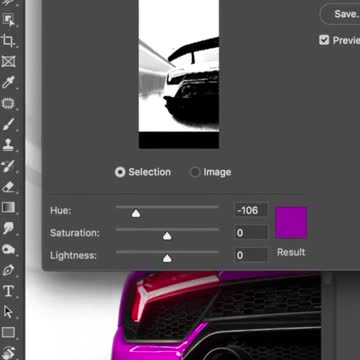Image resolution: width=360 pixels, height=360 pixels.
Task: Click the "Result" label text
Action: pyautogui.click(x=291, y=252)
